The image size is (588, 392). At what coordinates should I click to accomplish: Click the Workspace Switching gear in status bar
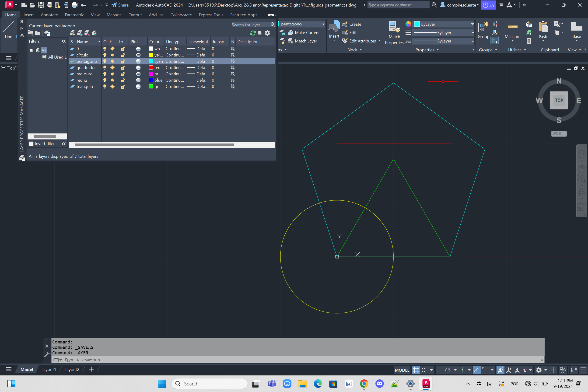(539, 370)
